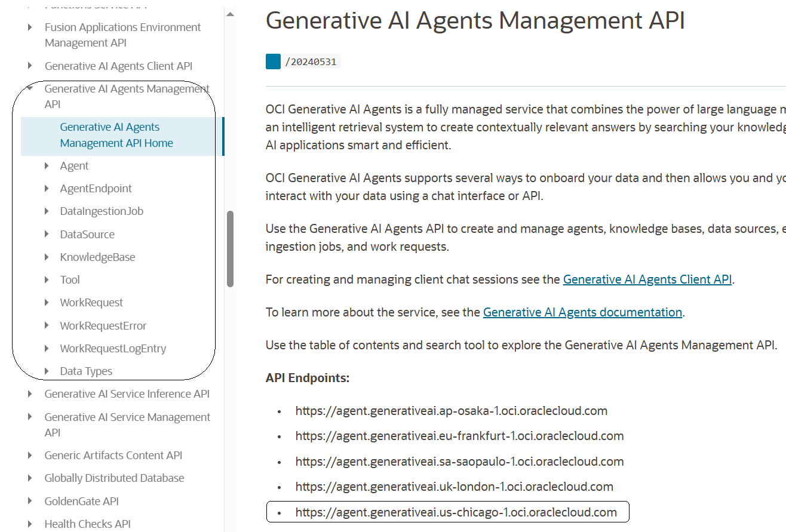Open the WorkRequestLogEntry reference page
The width and height of the screenshot is (786, 532).
[113, 349]
